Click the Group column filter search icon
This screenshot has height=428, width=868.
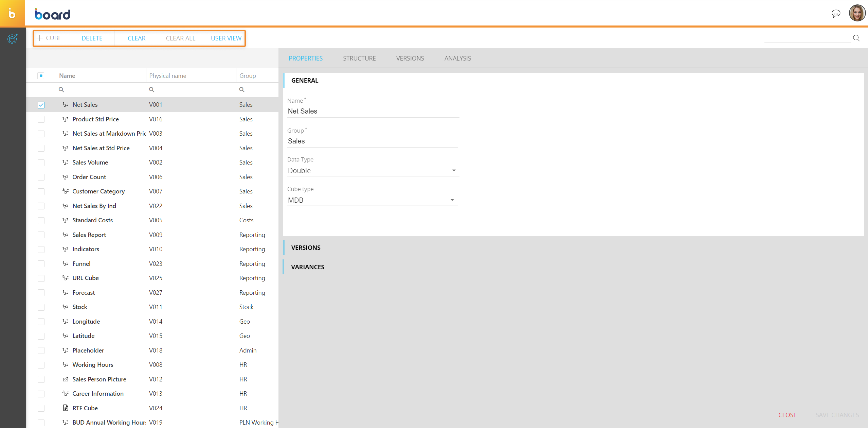click(242, 90)
